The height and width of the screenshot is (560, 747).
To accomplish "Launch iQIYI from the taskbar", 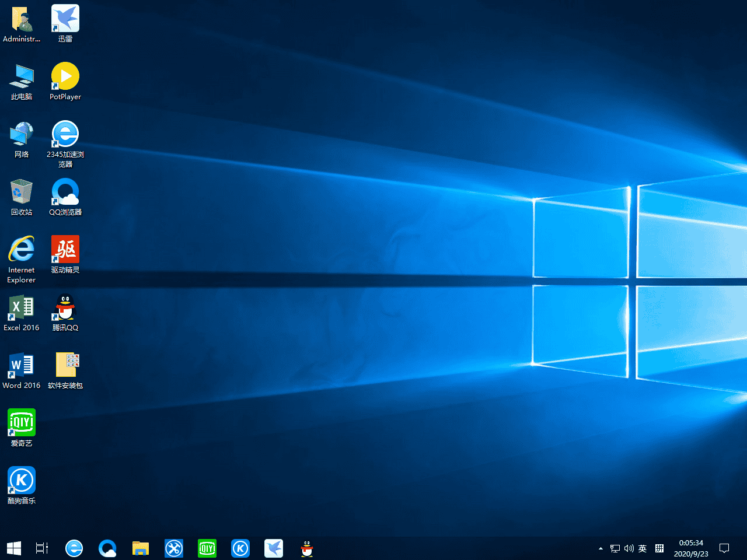I will click(207, 548).
